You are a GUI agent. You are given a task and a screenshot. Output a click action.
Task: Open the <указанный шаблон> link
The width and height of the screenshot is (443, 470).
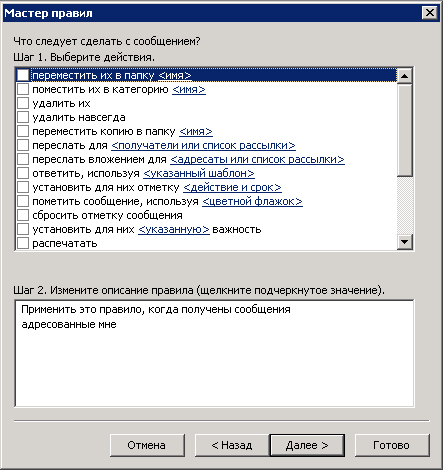199,174
